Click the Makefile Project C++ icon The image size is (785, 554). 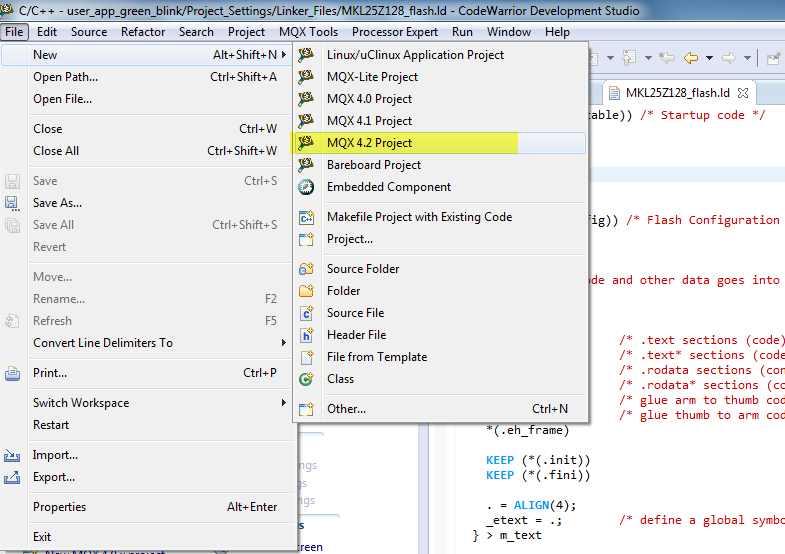[x=306, y=217]
